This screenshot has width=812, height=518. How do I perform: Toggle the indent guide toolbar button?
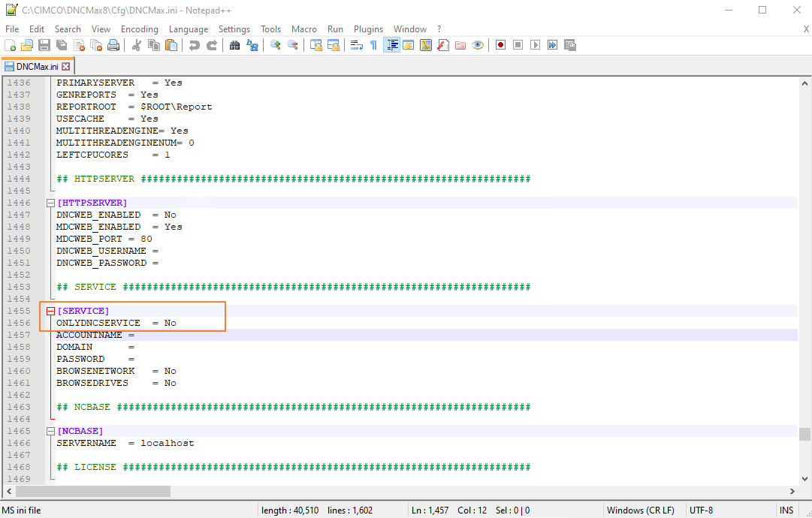point(391,46)
